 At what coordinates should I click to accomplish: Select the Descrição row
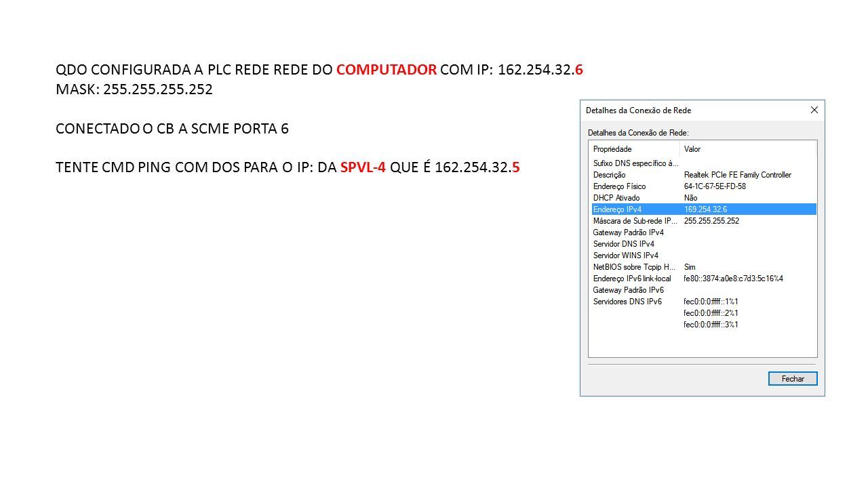(x=704, y=175)
